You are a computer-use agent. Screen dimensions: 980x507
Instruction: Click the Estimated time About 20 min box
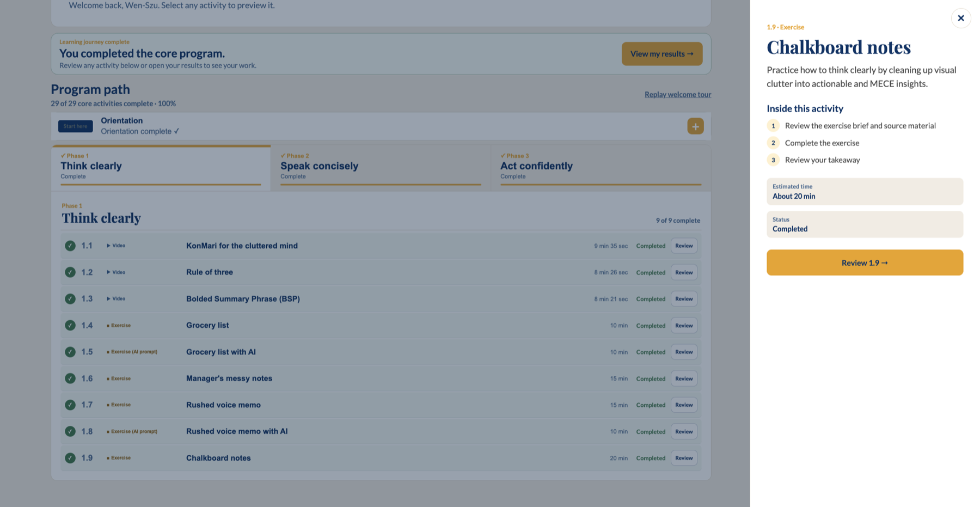(865, 192)
